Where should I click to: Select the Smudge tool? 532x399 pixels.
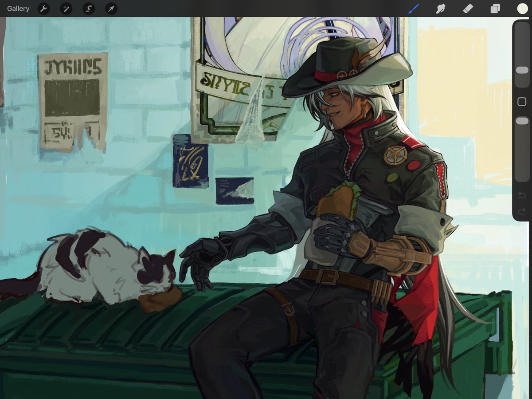coord(441,8)
